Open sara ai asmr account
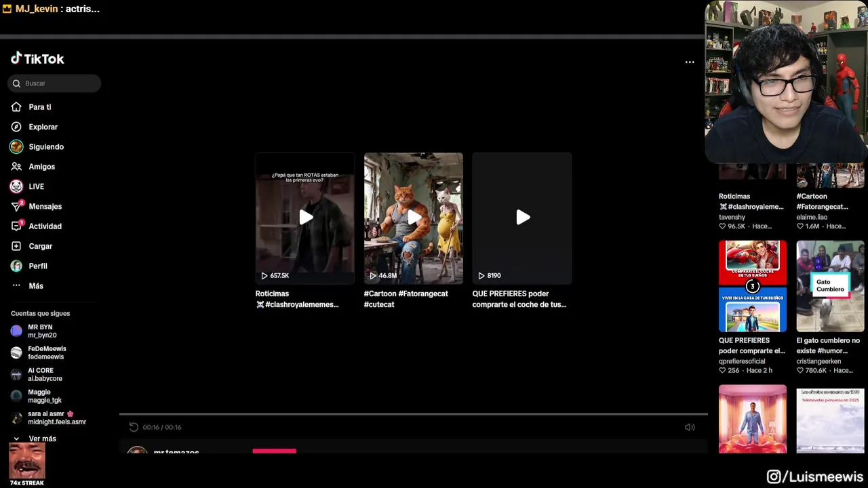868x488 pixels. click(x=57, y=418)
